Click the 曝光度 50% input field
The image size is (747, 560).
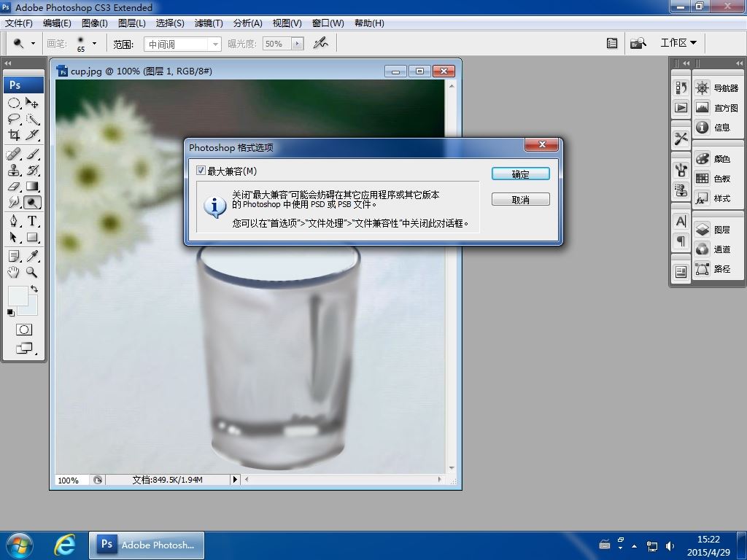[276, 44]
